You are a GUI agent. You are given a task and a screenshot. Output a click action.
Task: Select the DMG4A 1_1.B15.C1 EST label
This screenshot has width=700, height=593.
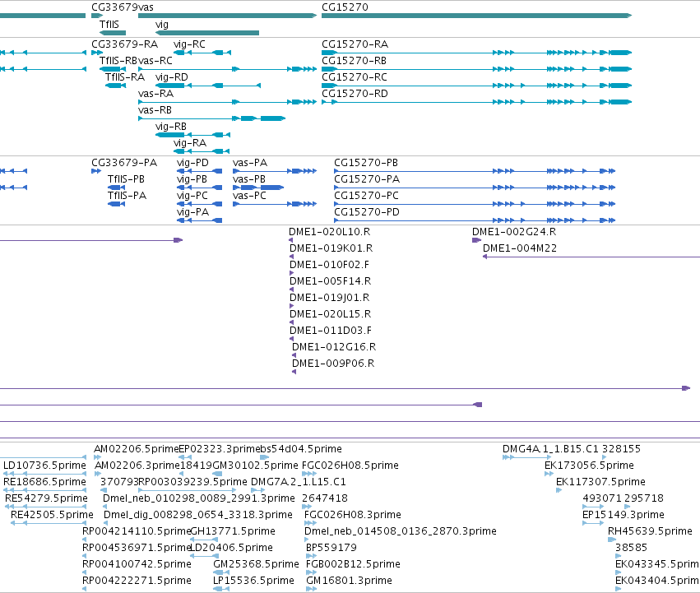[550, 449]
